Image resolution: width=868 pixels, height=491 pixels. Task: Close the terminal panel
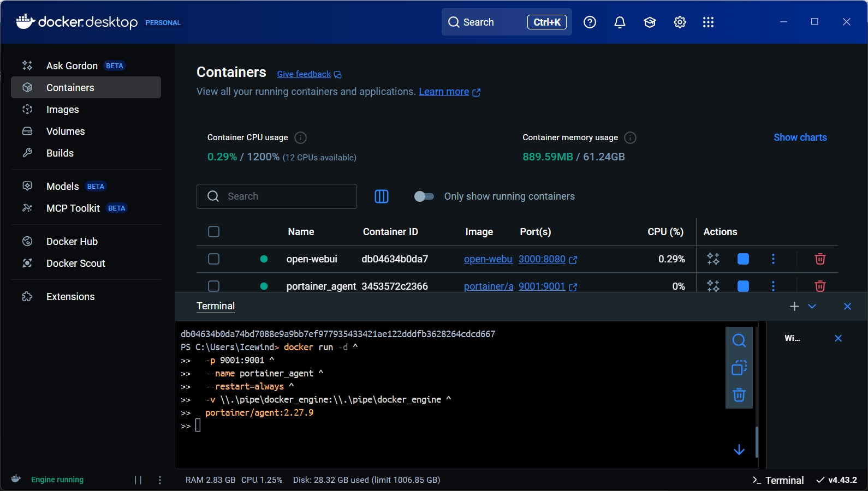click(x=847, y=307)
